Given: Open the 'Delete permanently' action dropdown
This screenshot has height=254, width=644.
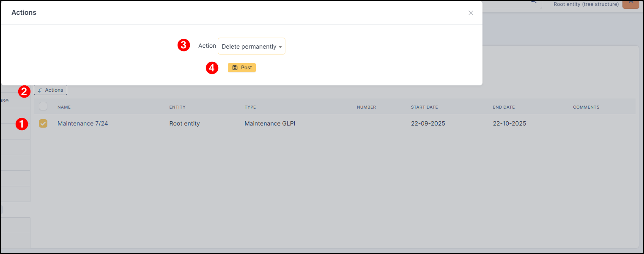Looking at the screenshot, I should [x=252, y=46].
